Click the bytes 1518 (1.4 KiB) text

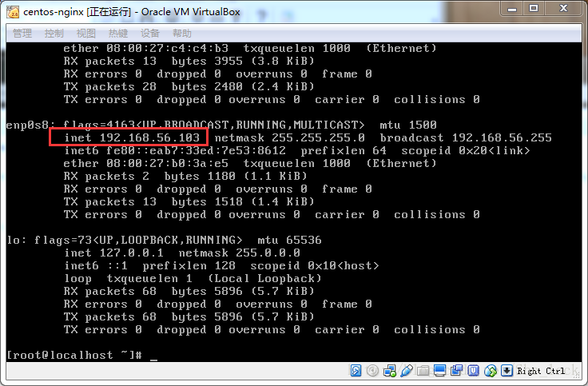pyautogui.click(x=243, y=202)
